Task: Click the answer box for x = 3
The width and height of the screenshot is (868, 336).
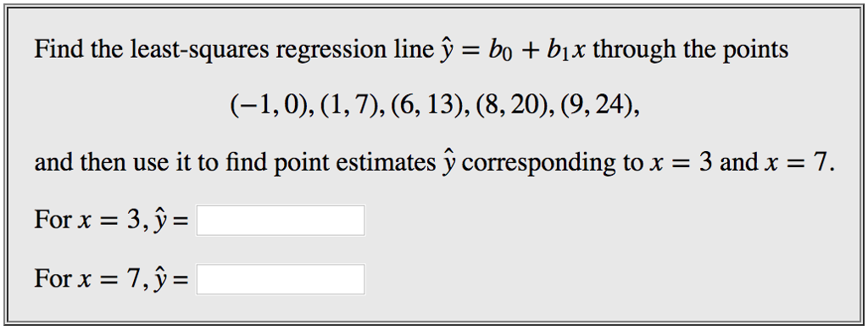Action: (x=281, y=221)
